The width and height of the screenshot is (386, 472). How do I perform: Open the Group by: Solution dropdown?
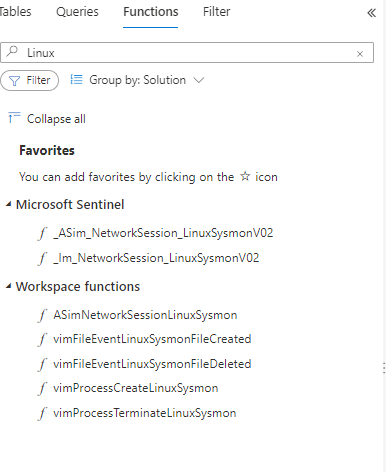[137, 80]
